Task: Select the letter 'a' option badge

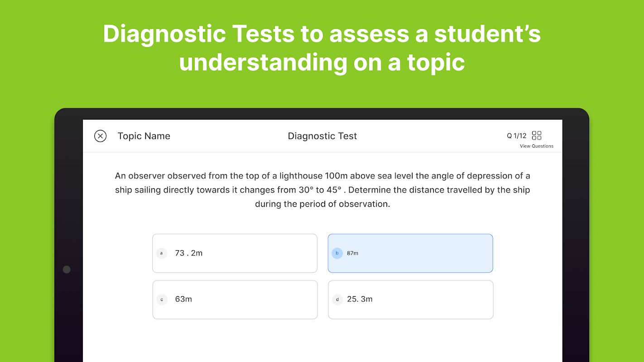Action: point(162,253)
